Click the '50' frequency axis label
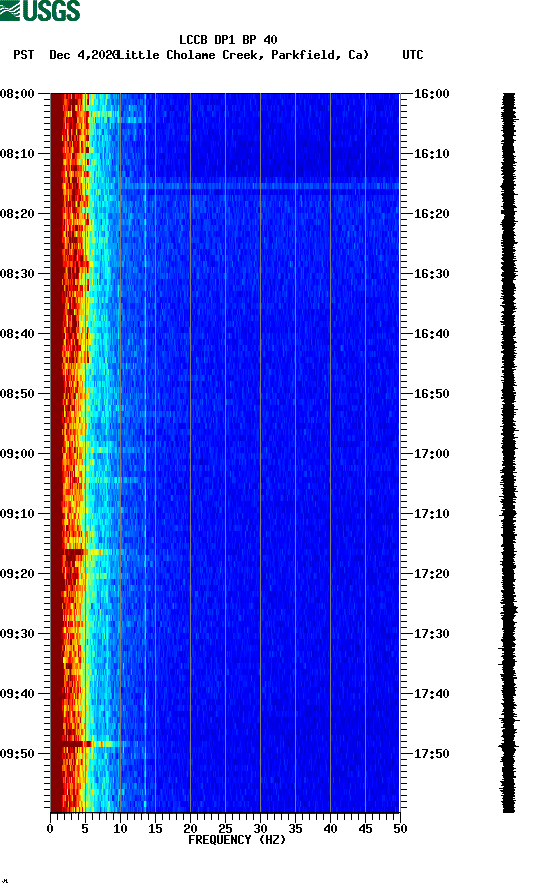The image size is (552, 892). point(401,829)
